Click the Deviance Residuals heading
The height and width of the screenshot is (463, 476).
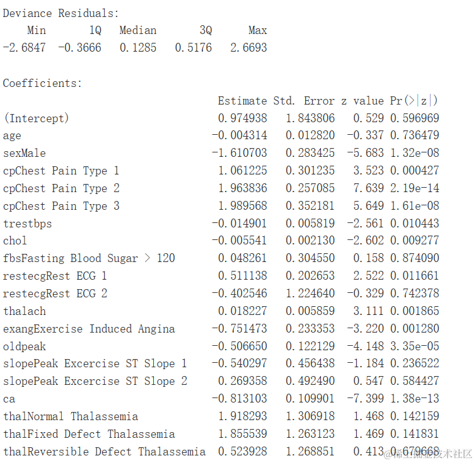tap(61, 14)
